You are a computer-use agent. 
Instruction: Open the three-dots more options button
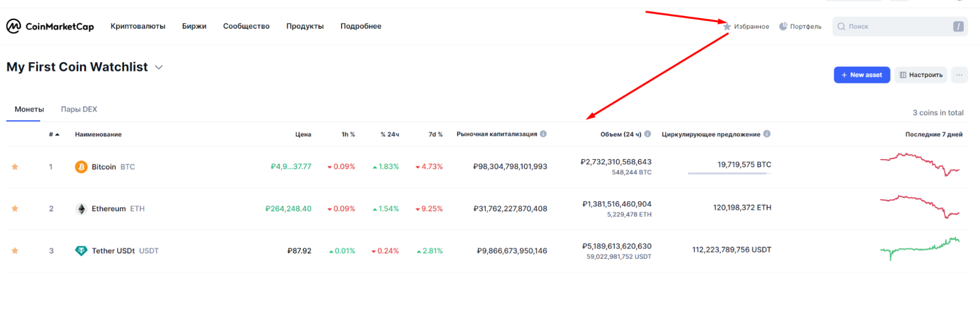click(x=959, y=75)
